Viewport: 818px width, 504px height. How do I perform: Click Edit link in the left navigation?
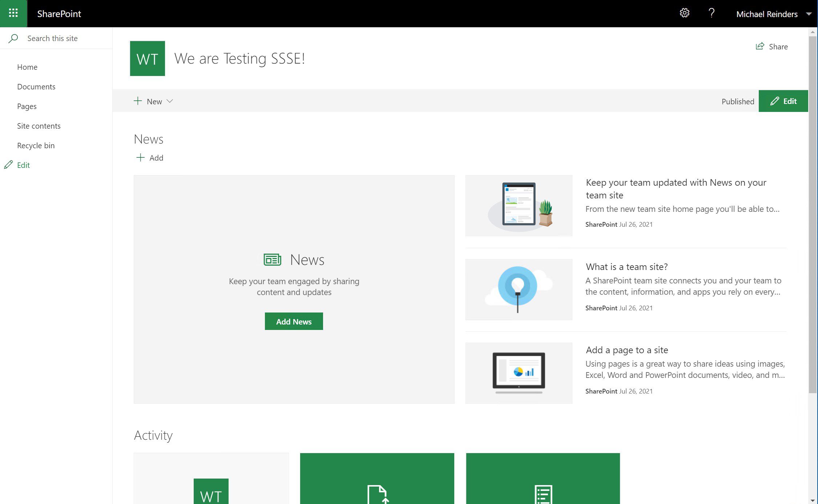[x=24, y=165]
